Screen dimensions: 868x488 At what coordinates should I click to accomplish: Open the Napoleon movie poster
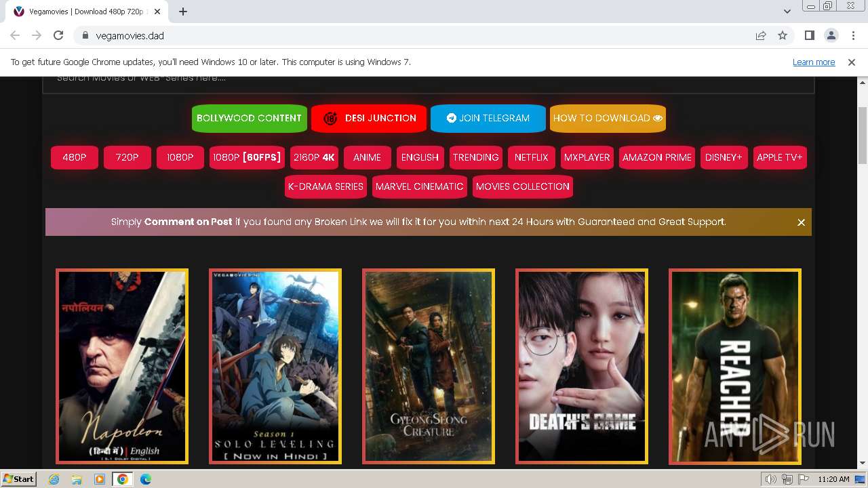122,367
